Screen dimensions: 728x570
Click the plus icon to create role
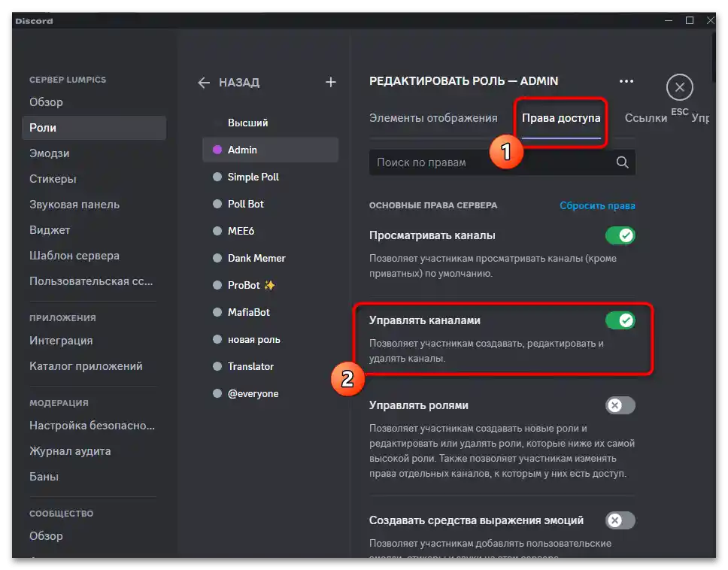click(330, 82)
